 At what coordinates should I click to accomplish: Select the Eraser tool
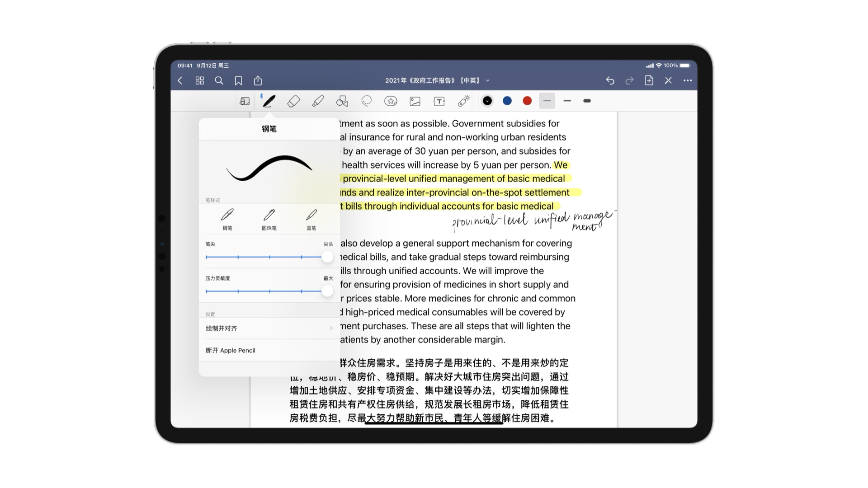[x=293, y=101]
